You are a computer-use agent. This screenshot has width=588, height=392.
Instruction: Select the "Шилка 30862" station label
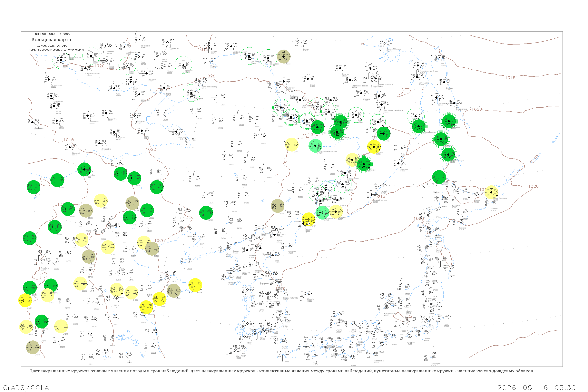coord(170,72)
